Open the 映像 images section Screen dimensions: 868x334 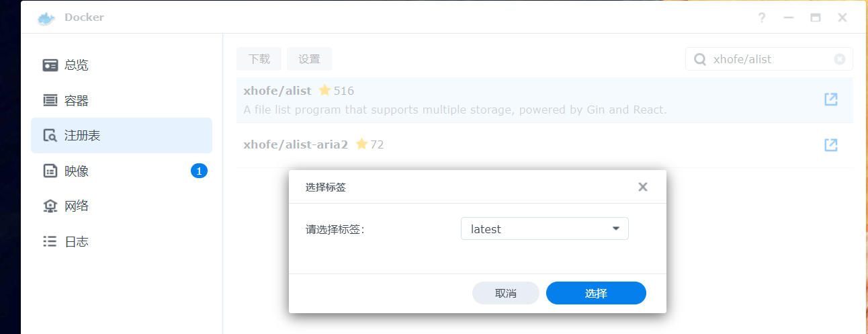tap(122, 171)
